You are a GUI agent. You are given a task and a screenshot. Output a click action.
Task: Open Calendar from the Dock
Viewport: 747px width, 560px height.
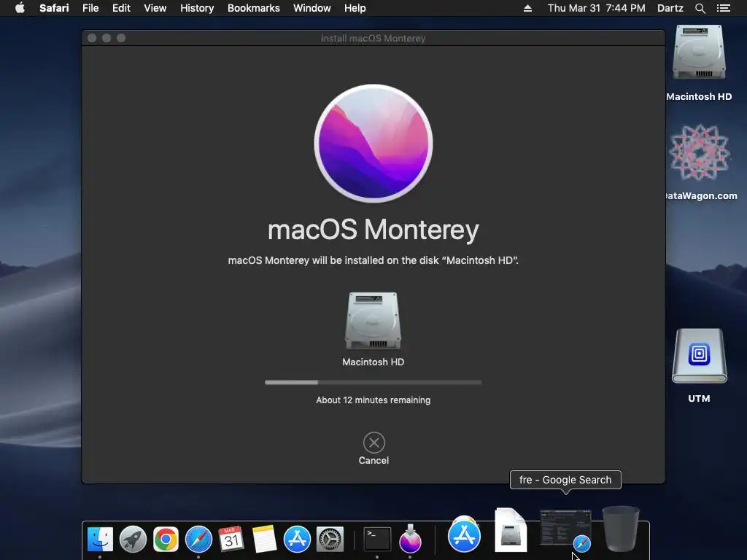[231, 539]
